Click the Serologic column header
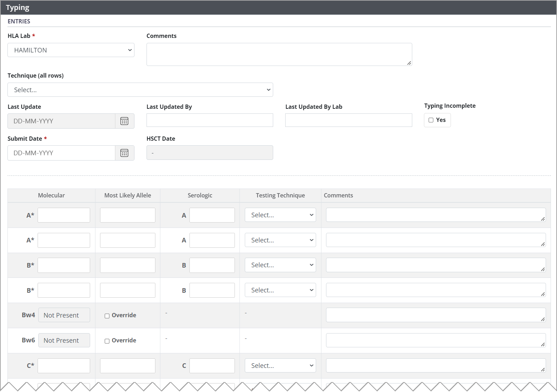Screen dimensions: 557x392 [200, 195]
